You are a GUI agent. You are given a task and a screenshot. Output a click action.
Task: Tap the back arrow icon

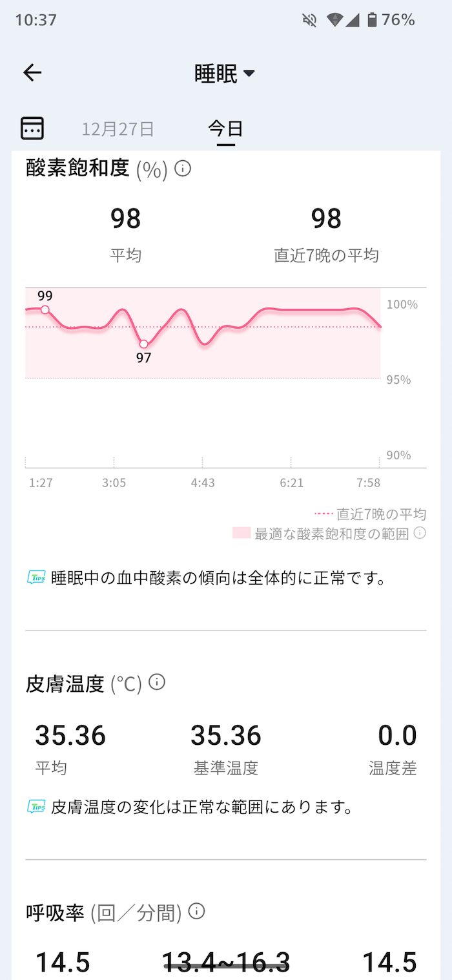[32, 73]
